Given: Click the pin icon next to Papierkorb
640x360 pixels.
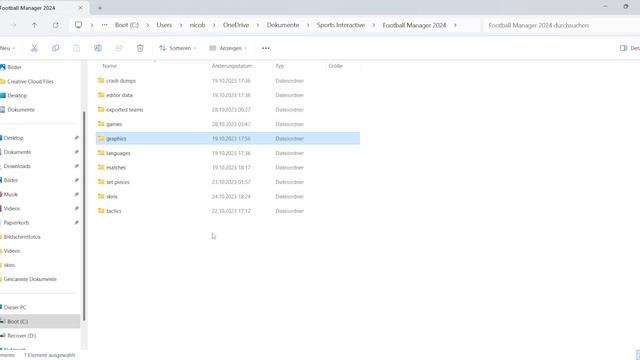Looking at the screenshot, I should [x=76, y=222].
